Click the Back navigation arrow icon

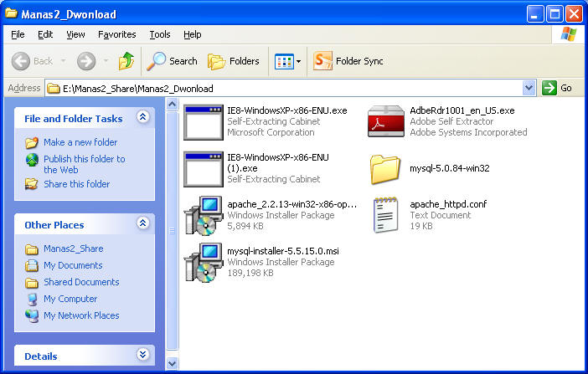(x=21, y=61)
